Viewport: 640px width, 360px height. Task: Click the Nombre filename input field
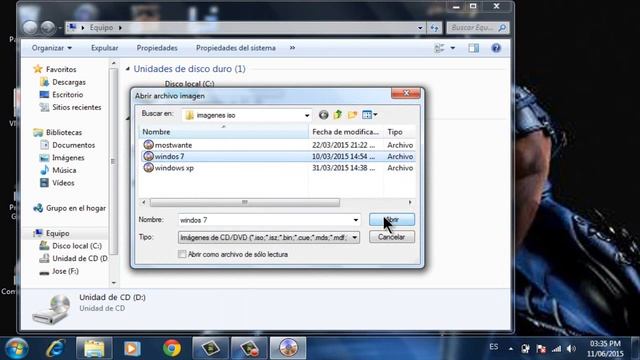264,220
